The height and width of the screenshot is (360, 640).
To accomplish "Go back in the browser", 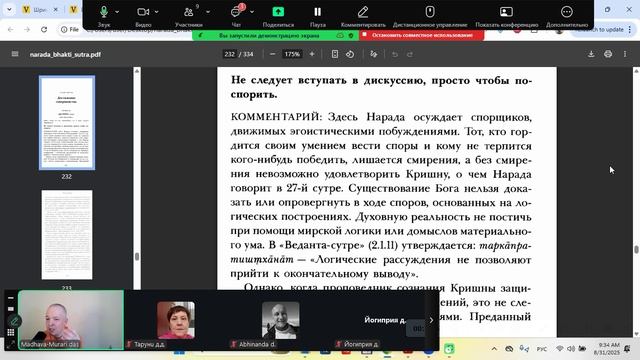I will (x=11, y=29).
